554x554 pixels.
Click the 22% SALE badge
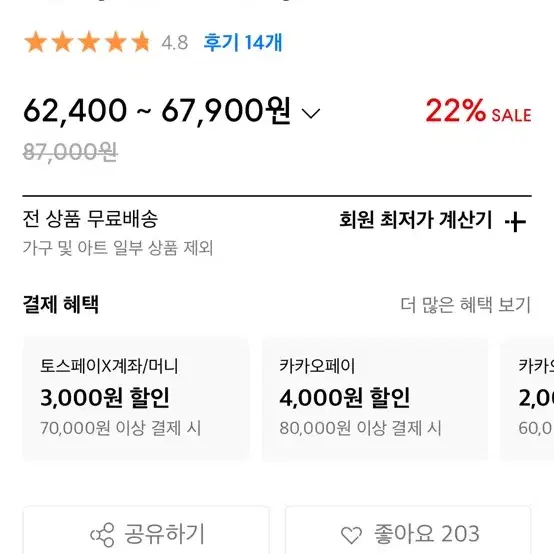pos(478,111)
